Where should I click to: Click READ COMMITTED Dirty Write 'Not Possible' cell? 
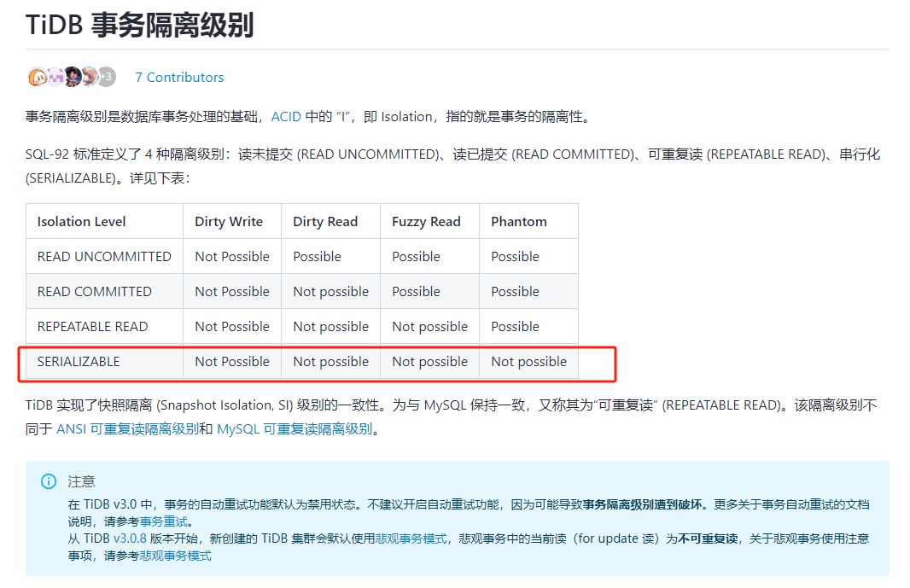[232, 291]
